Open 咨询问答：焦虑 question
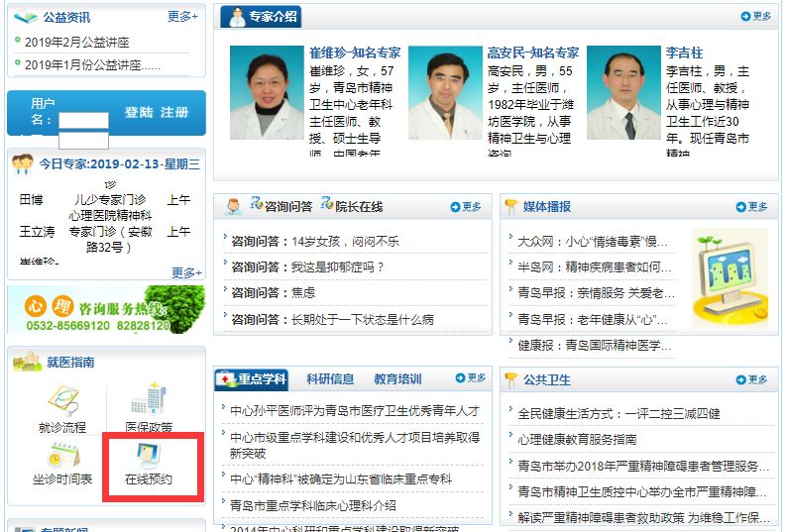This screenshot has height=532, width=787. tap(273, 292)
